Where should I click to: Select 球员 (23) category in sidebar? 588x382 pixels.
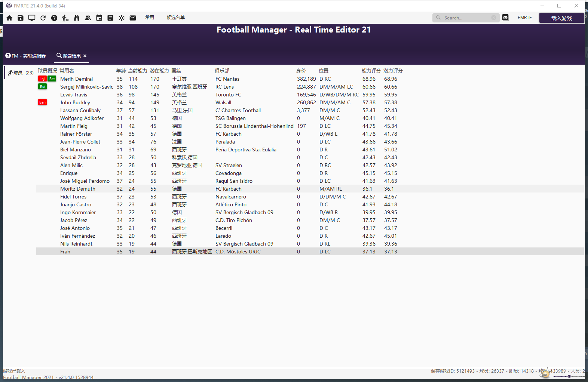coord(21,73)
